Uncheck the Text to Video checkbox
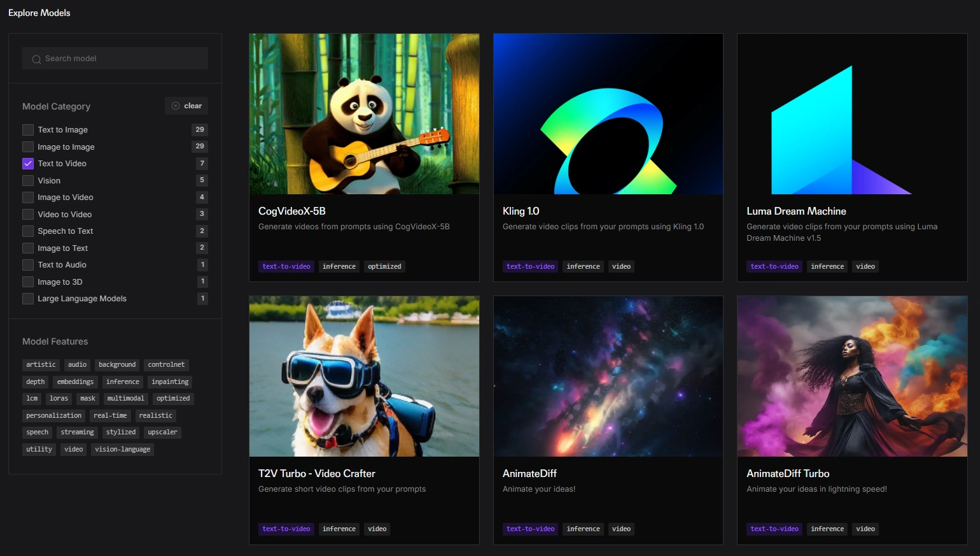The image size is (980, 556). 28,164
